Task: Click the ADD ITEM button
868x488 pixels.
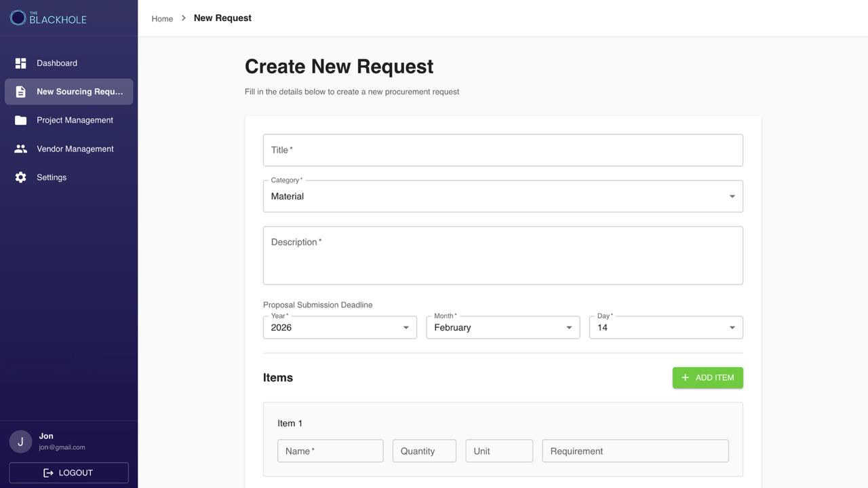Action: (x=708, y=378)
